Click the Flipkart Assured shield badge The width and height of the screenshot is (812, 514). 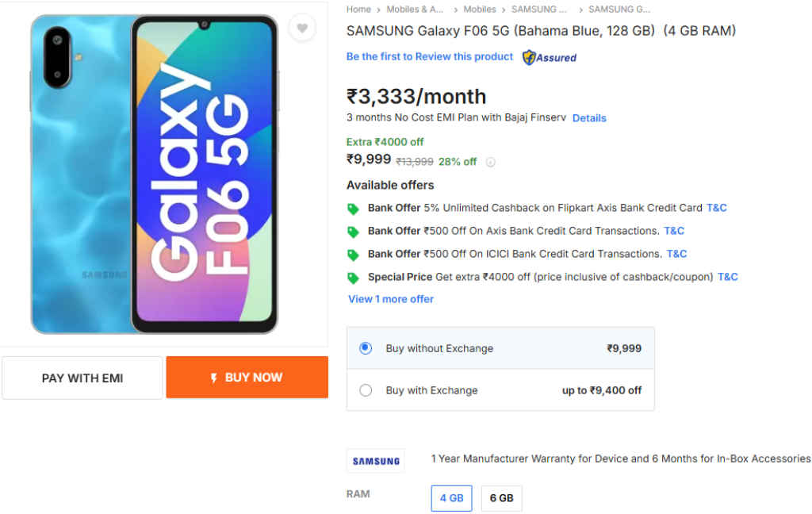coord(549,57)
